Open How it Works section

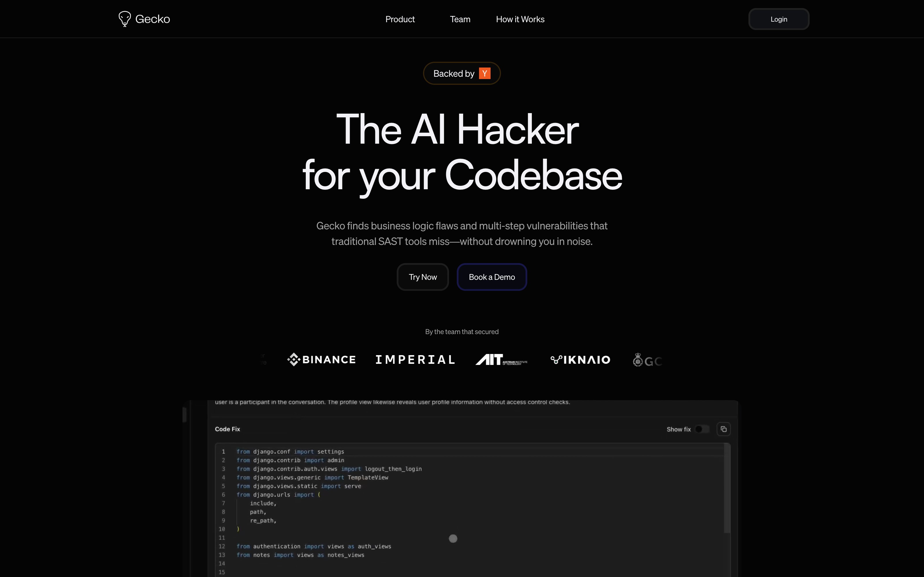(x=520, y=19)
